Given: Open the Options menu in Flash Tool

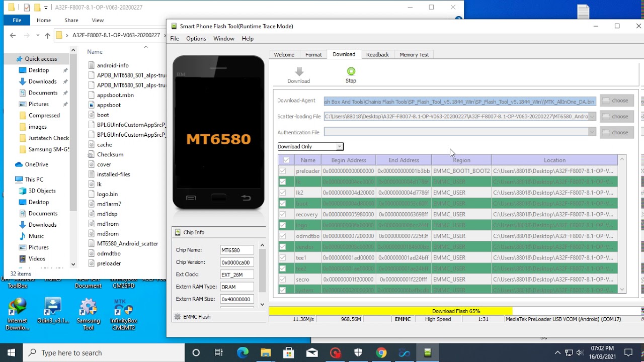Looking at the screenshot, I should 196,39.
